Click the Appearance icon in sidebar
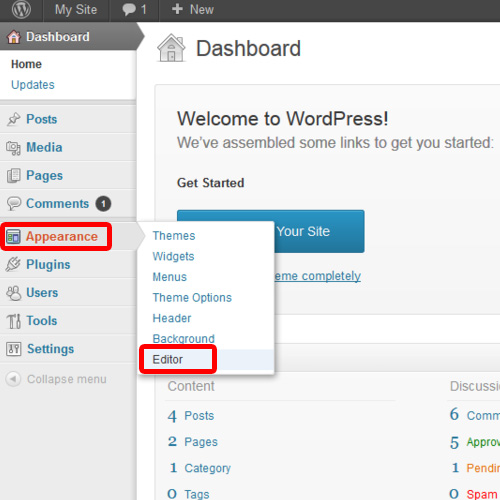Viewport: 500px width, 500px height. pyautogui.click(x=13, y=237)
